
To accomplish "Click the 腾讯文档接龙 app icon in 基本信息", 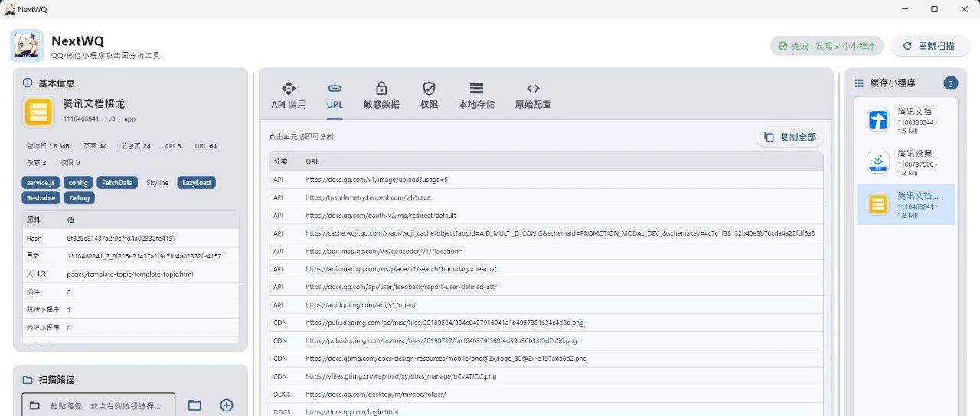I will [38, 112].
